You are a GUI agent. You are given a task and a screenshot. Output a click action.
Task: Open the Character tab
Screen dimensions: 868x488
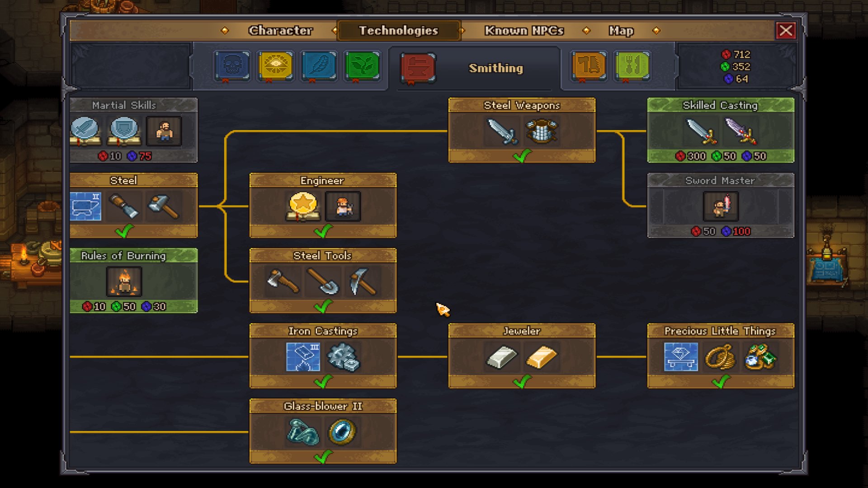click(280, 30)
